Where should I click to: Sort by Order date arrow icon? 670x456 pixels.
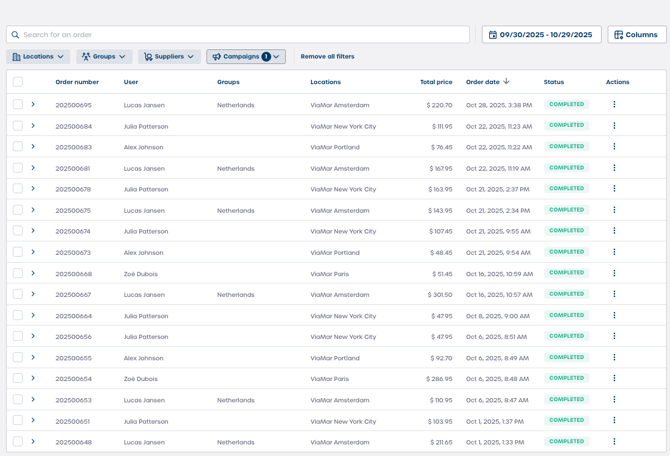pyautogui.click(x=506, y=82)
